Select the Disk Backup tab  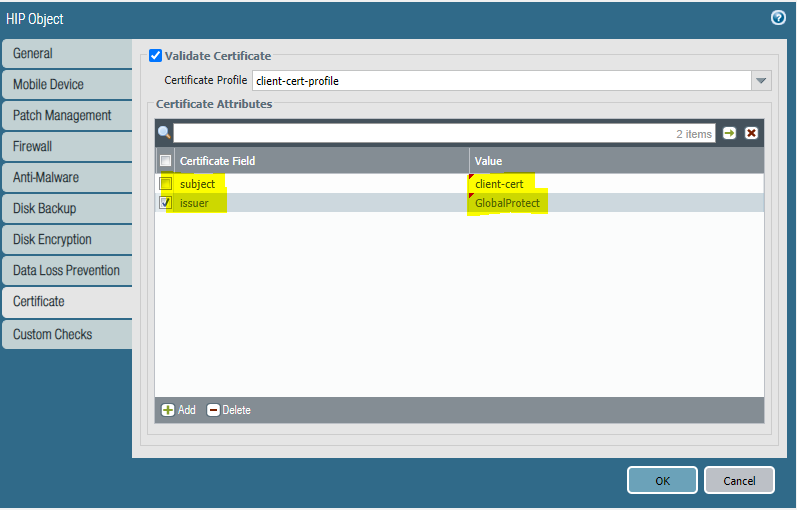point(67,208)
